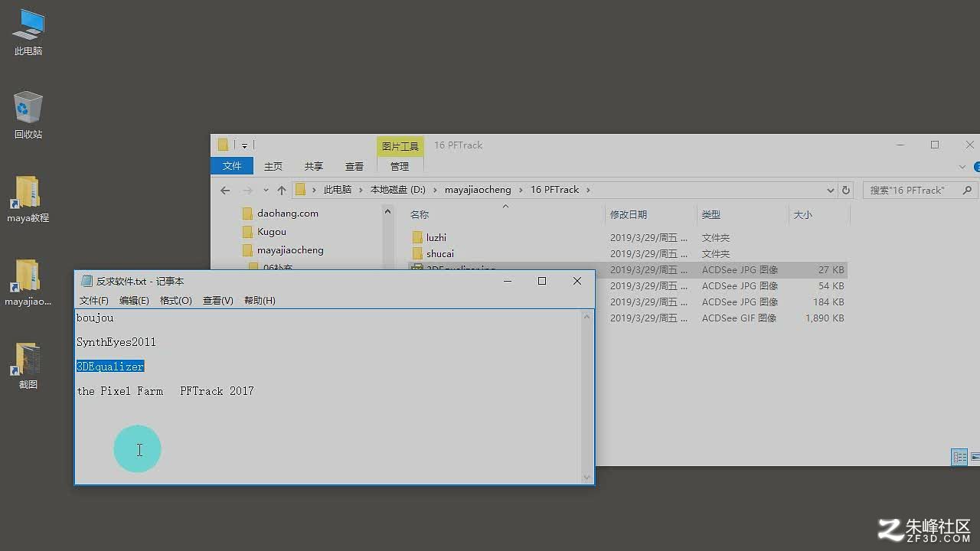
Task: Click the folder tree scrollbar up arrow
Action: [387, 212]
